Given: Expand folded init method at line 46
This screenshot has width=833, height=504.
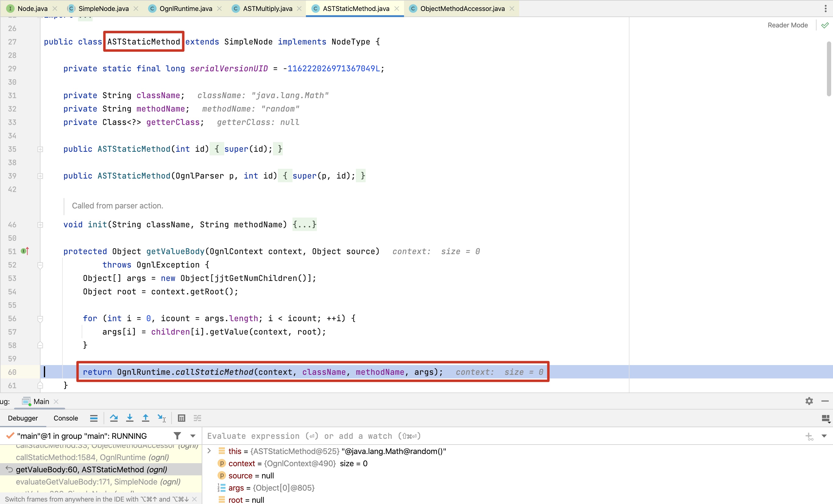Looking at the screenshot, I should [x=40, y=225].
